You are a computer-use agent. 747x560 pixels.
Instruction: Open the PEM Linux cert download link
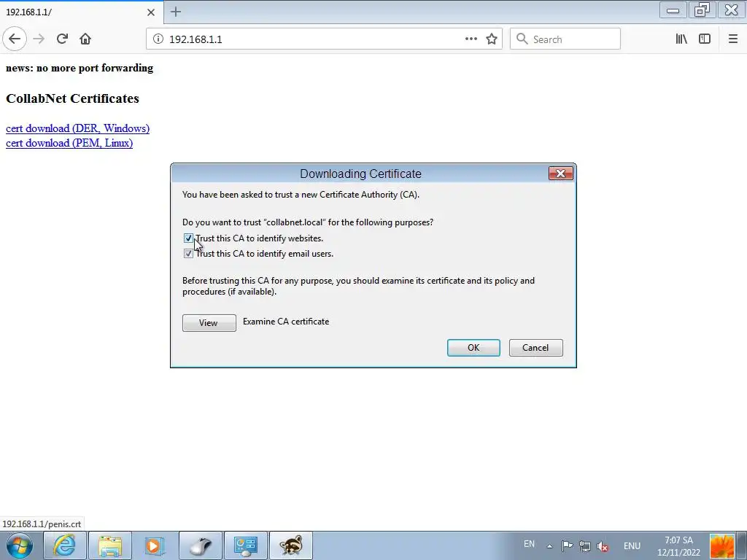tap(69, 143)
